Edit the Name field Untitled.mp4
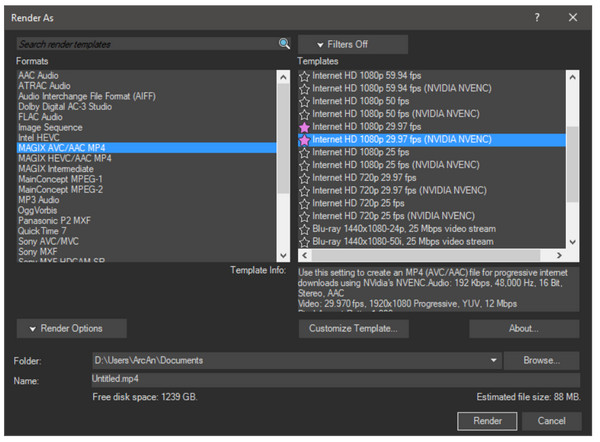Viewport: 600px width, 442px height. 336,379
